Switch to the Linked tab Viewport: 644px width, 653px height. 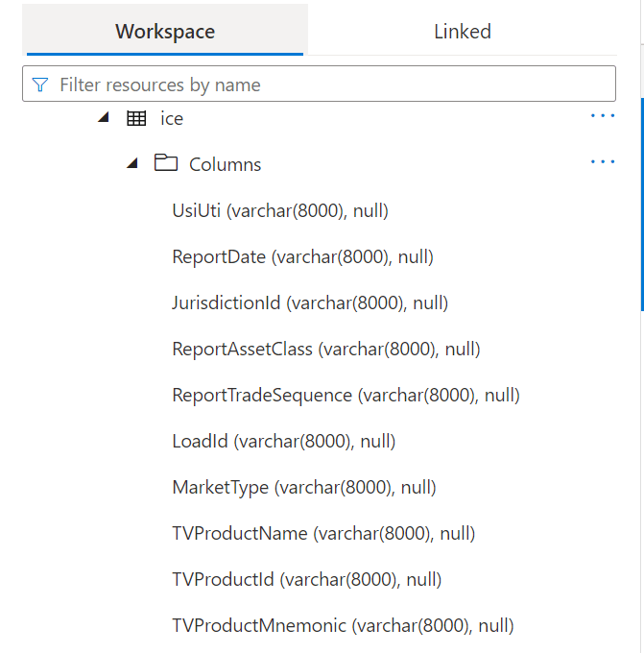pyautogui.click(x=462, y=32)
